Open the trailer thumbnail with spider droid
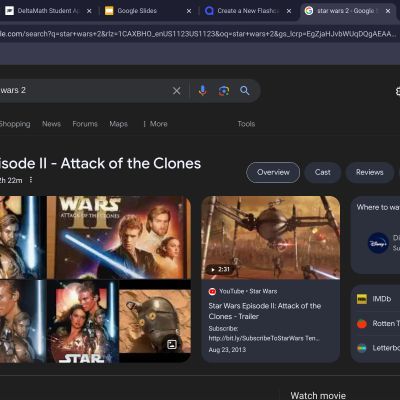400x400 pixels. [271, 237]
